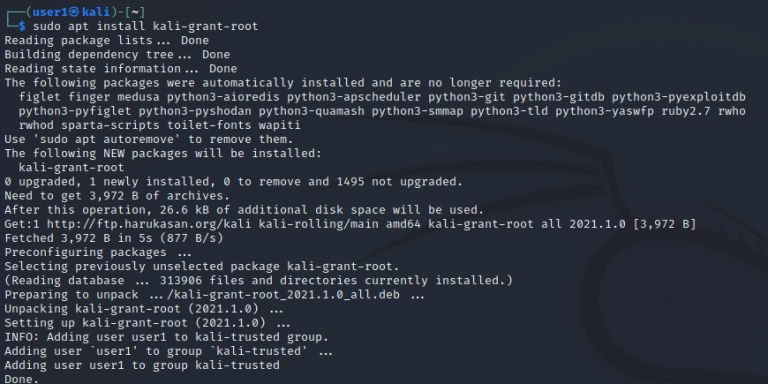The image size is (768, 384).
Task: Click 'kali-grant-root' under NEW packages
Action: coord(71,168)
